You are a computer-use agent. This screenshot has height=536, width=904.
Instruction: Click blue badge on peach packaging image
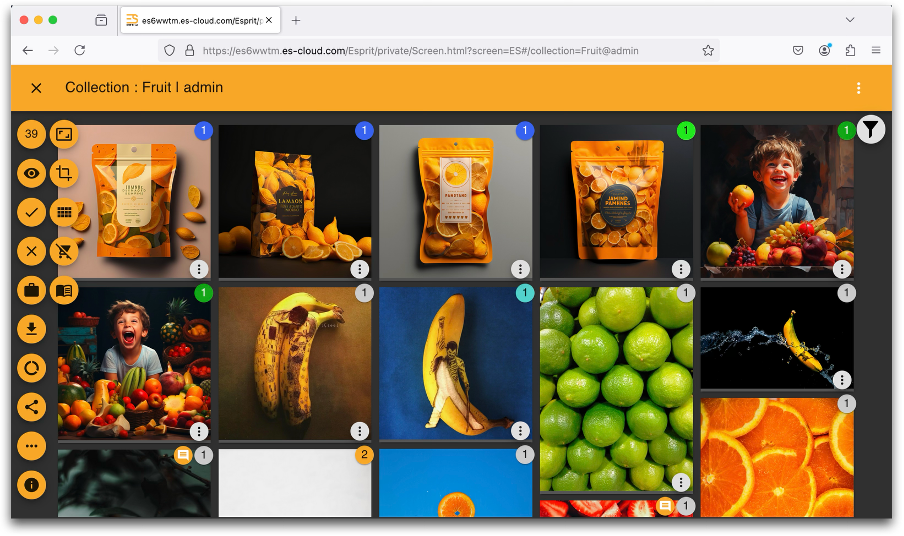click(x=204, y=131)
